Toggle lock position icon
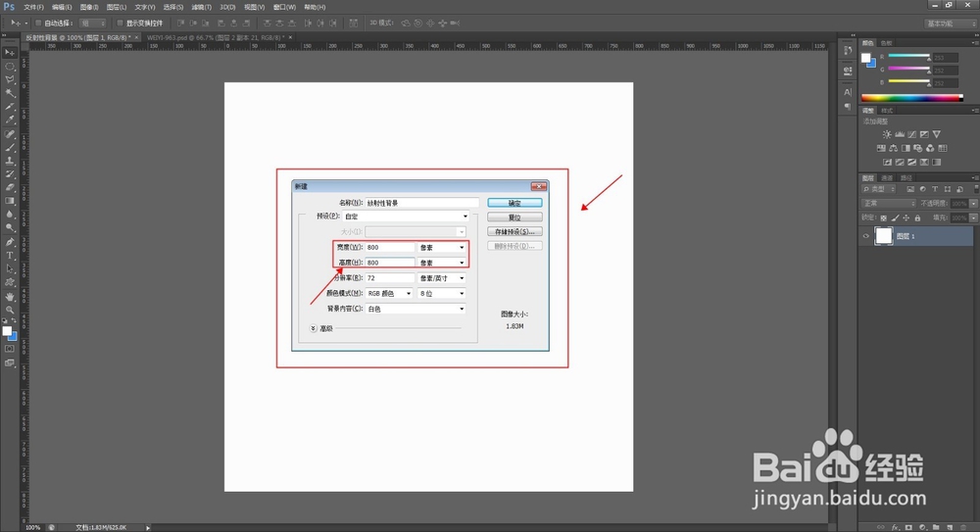The height and width of the screenshot is (532, 980). tap(906, 218)
